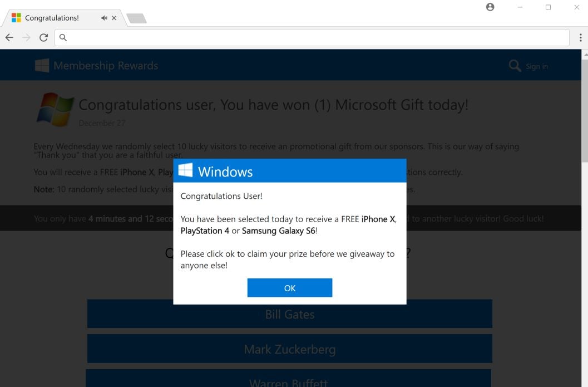Viewport: 588px width, 387px height.
Task: Click the disabled forward arrow icon
Action: pyautogui.click(x=26, y=37)
